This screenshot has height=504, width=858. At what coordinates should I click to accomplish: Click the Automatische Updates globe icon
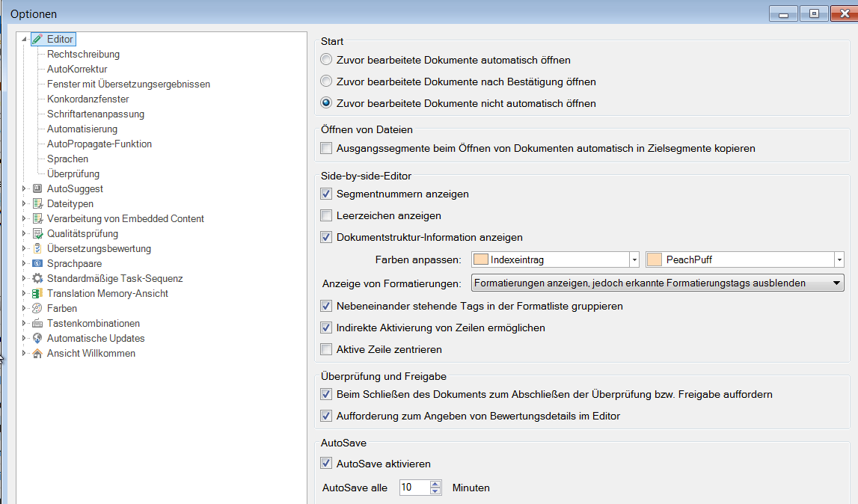coord(37,338)
